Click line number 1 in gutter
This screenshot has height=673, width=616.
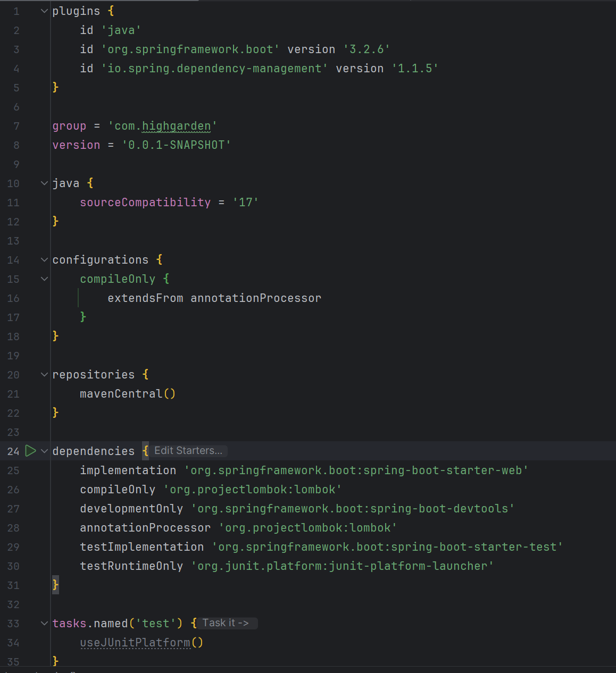click(16, 11)
